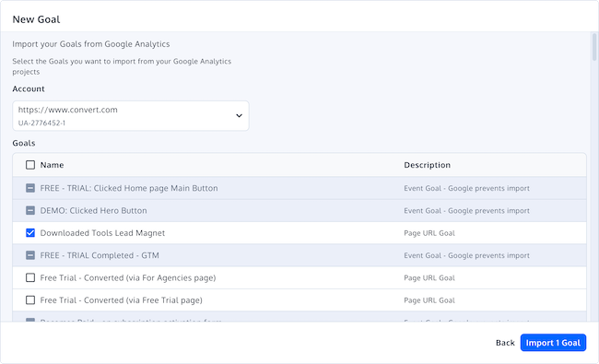599x364 pixels.
Task: Toggle the select-all checkbox beside Name
Action: [30, 165]
